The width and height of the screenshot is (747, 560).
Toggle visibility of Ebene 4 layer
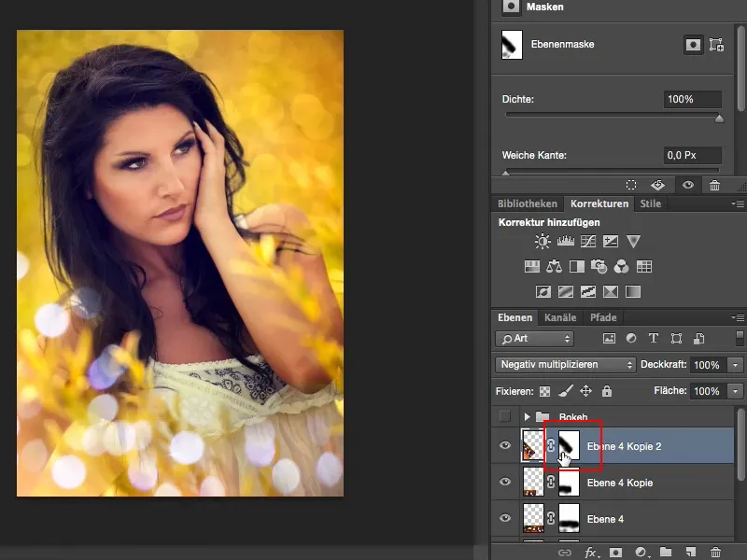(505, 519)
